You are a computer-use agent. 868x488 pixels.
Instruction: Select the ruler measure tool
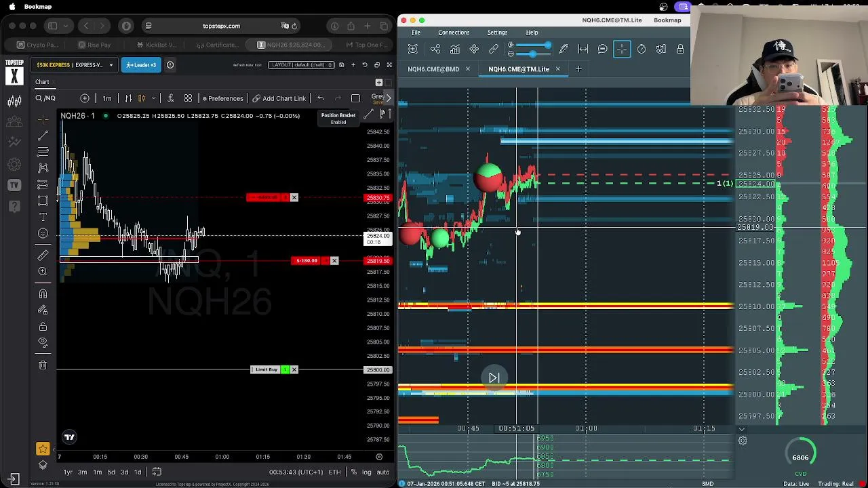pyautogui.click(x=43, y=255)
